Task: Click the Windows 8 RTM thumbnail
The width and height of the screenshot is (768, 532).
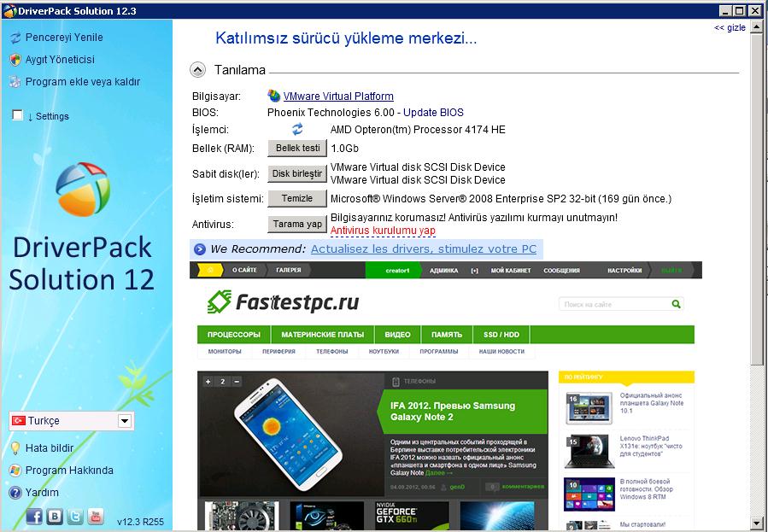Action: pos(589,494)
